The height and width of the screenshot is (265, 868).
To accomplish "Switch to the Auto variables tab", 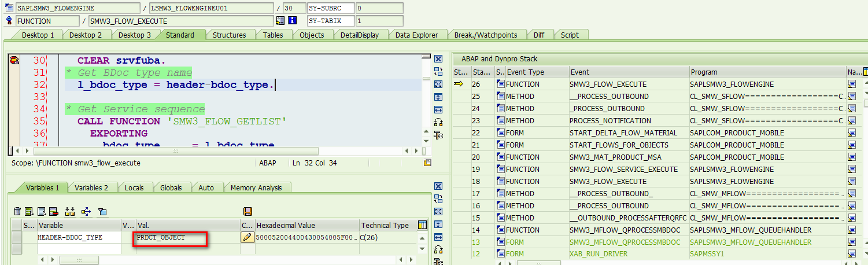I will pos(206,187).
